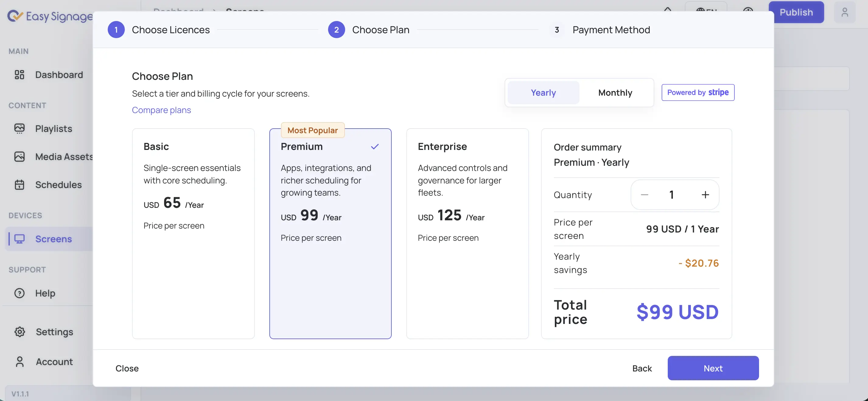Decrease quantity with minus button
868x401 pixels.
point(644,195)
